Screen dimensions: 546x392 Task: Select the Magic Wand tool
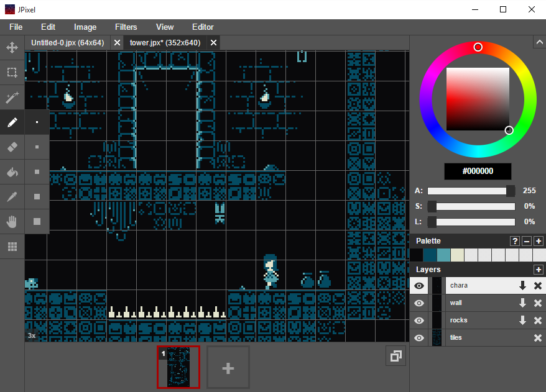(12, 98)
